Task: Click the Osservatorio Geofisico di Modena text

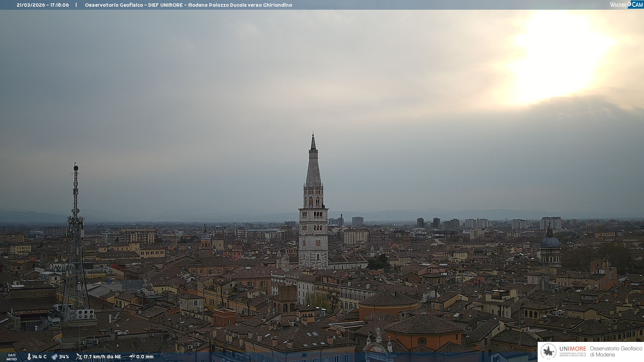Action: [616, 351]
